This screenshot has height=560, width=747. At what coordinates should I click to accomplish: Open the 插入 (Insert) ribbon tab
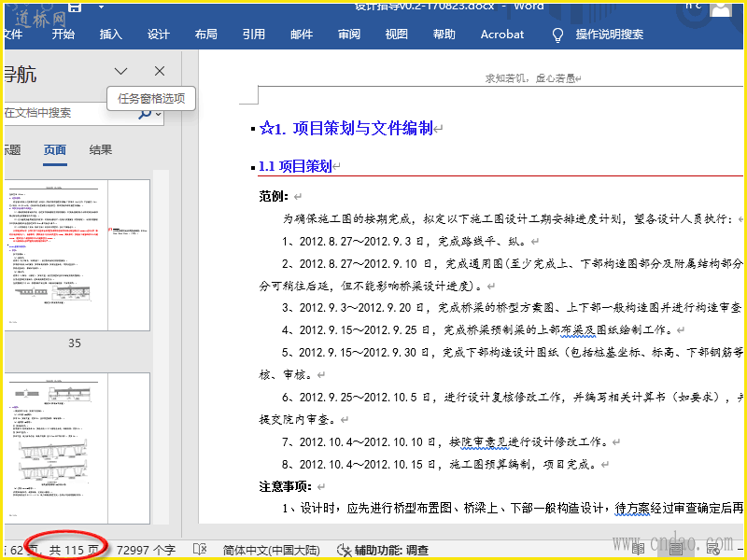click(110, 35)
